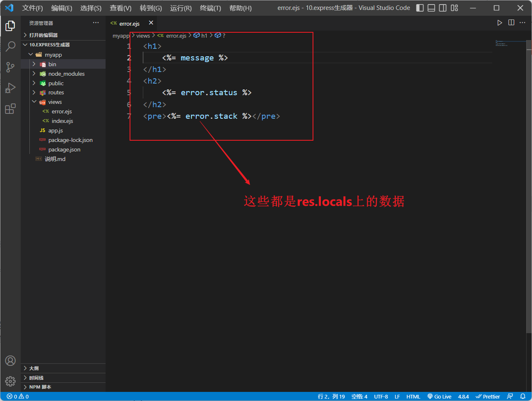Open the 帮助(H) menu
532x401 pixels.
241,8
